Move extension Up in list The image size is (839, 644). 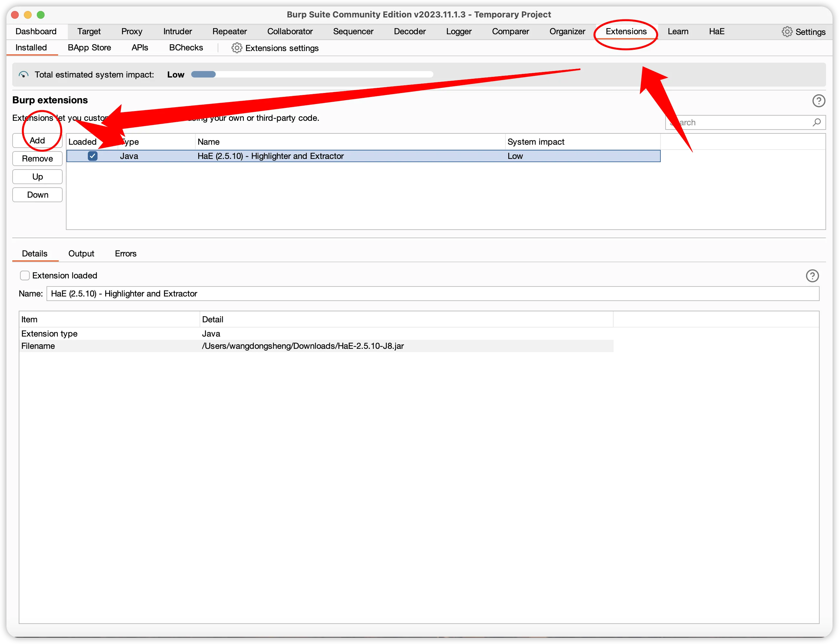point(37,176)
